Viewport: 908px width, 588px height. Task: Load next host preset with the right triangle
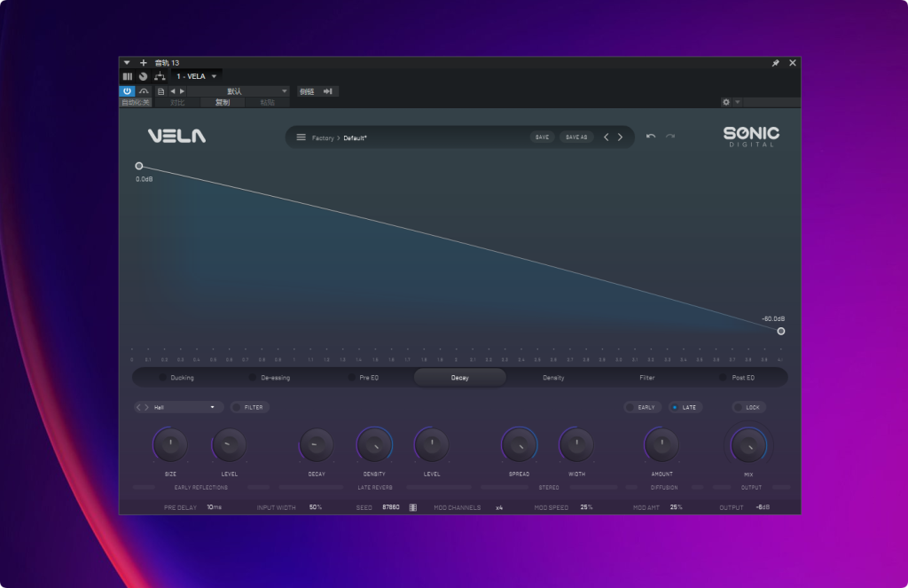click(182, 91)
